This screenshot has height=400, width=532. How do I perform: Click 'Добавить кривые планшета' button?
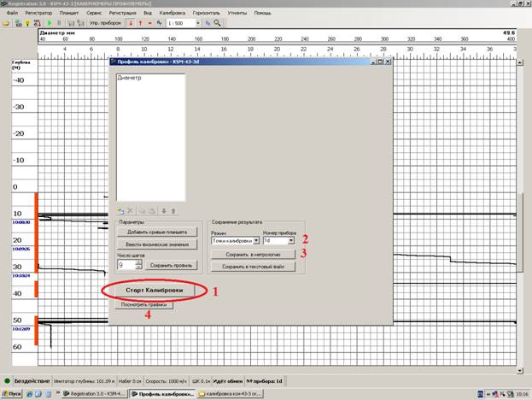coord(157,232)
